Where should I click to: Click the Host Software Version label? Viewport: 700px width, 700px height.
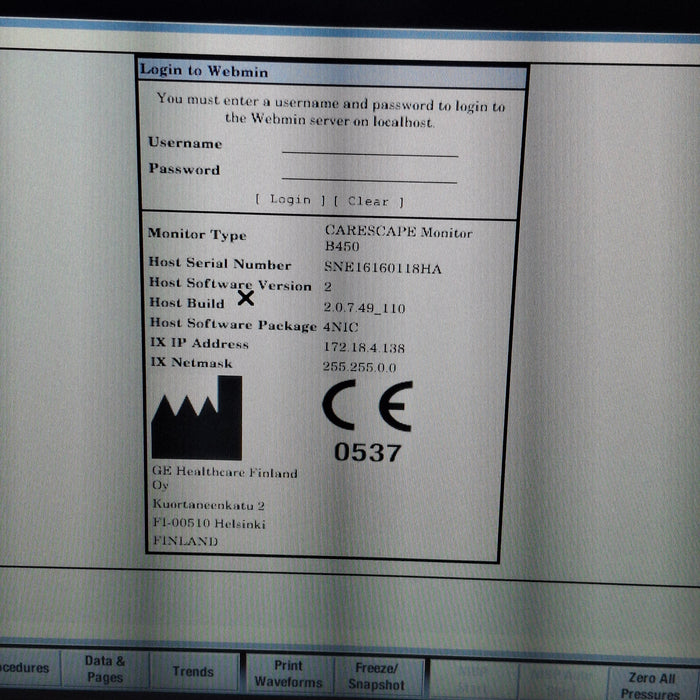point(230,284)
